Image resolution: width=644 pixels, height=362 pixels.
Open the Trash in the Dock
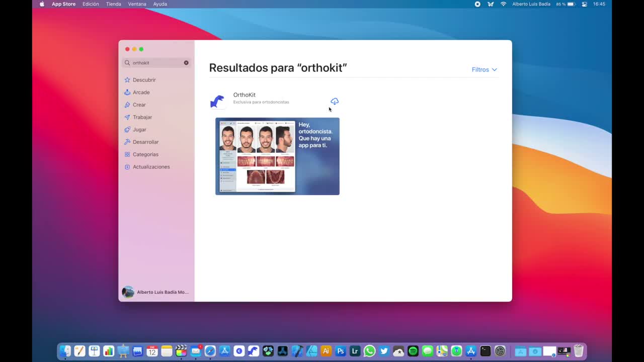579,351
